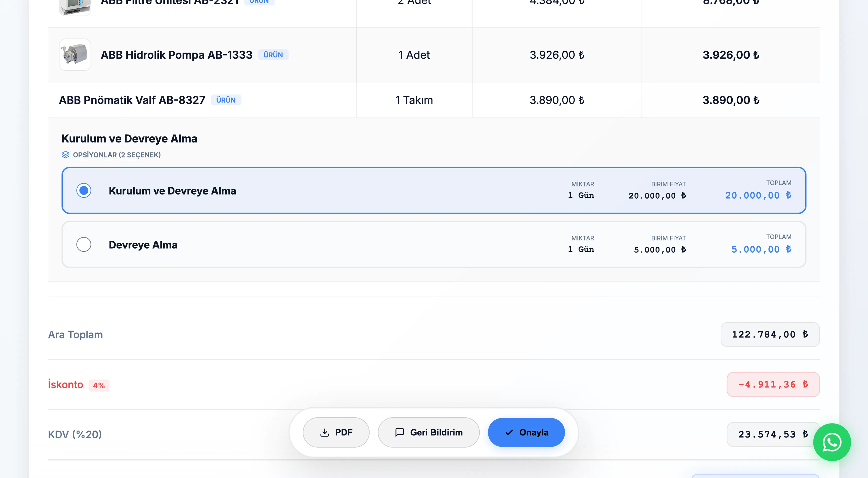Click the 5.000,00 ₺ option total
This screenshot has width=868, height=478.
tap(761, 249)
